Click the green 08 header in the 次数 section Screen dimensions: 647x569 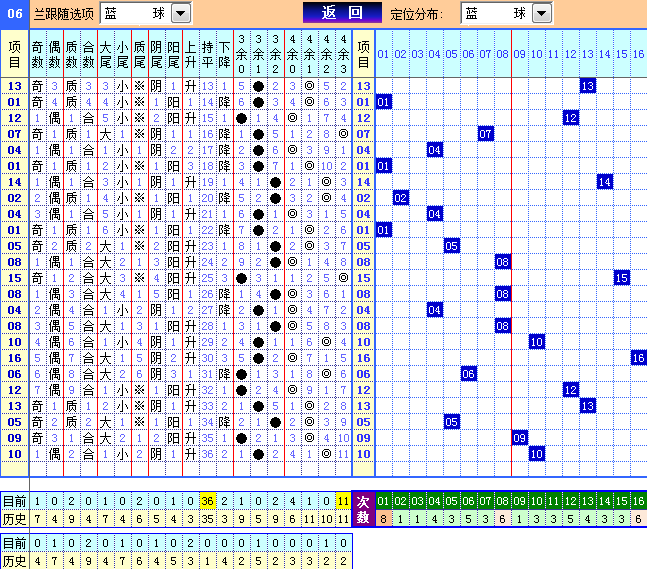[x=502, y=501]
